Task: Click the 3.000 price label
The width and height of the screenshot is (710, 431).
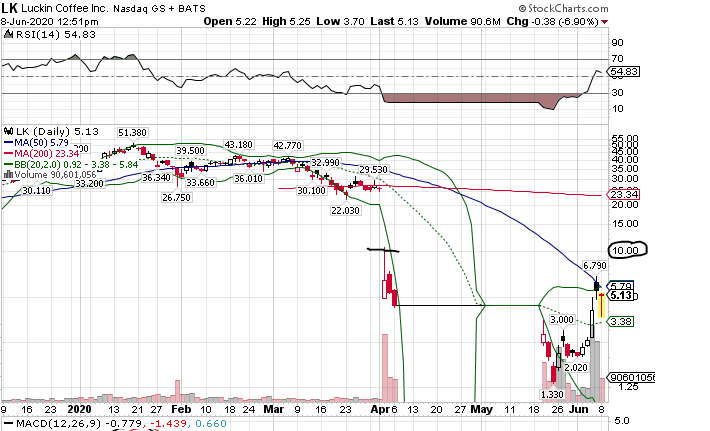Action: [562, 320]
